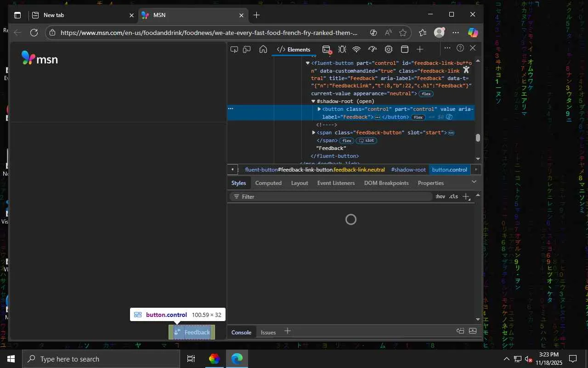Open the DevTools Welcome home icon

263,49
